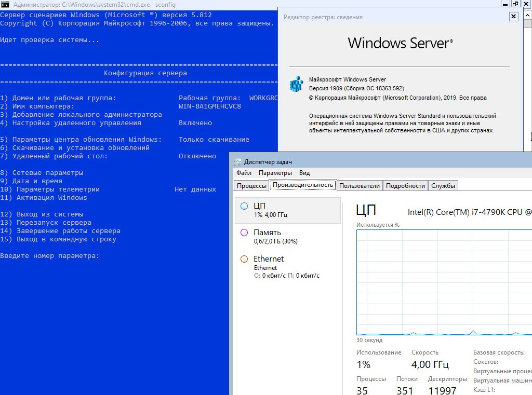The width and height of the screenshot is (532, 395).
Task: Open the Вид menu in Task Manager
Action: [304, 173]
